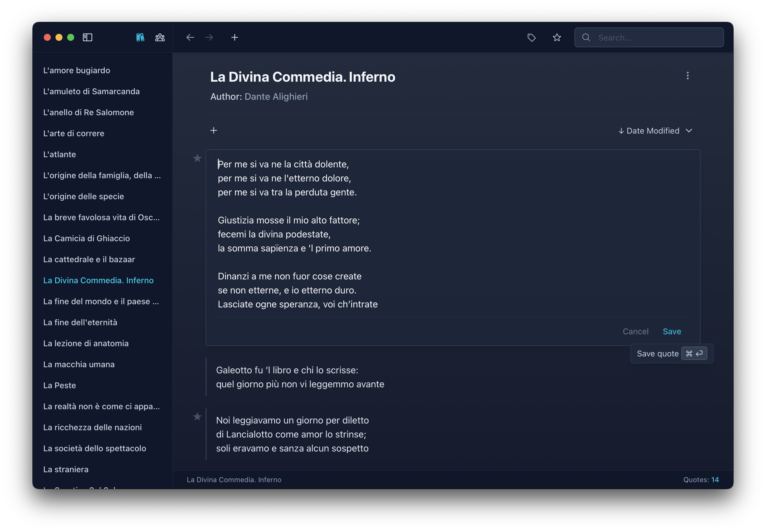
Task: Open the Tags view
Action: pos(532,37)
